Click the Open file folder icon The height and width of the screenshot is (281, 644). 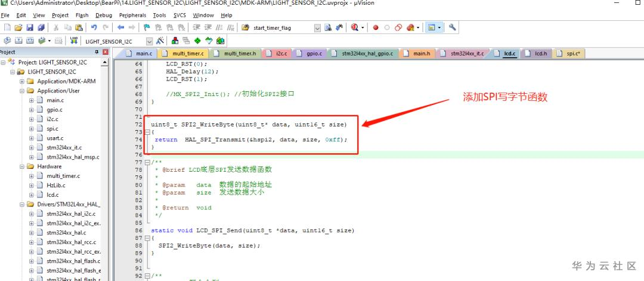coord(18,27)
